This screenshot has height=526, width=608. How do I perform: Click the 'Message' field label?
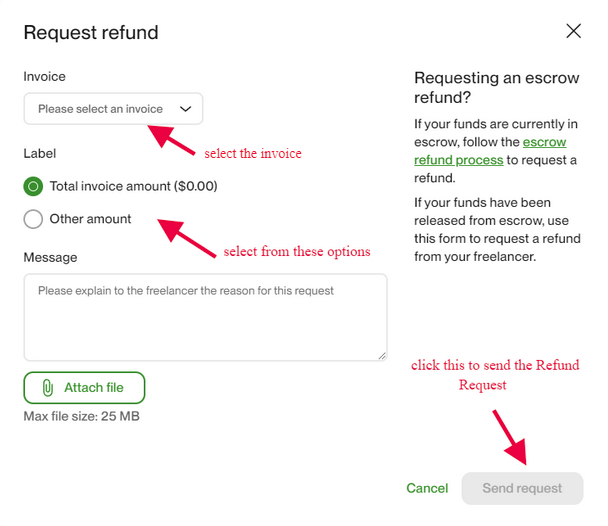pyautogui.click(x=51, y=257)
